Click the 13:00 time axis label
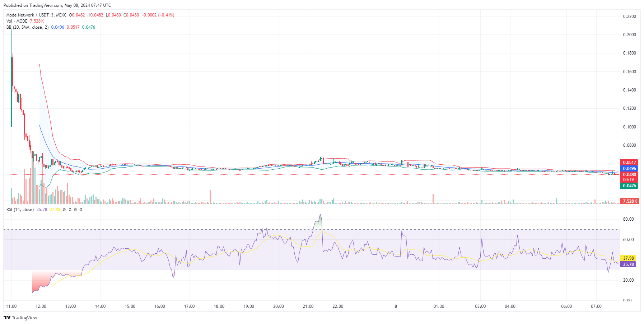 pos(71,306)
